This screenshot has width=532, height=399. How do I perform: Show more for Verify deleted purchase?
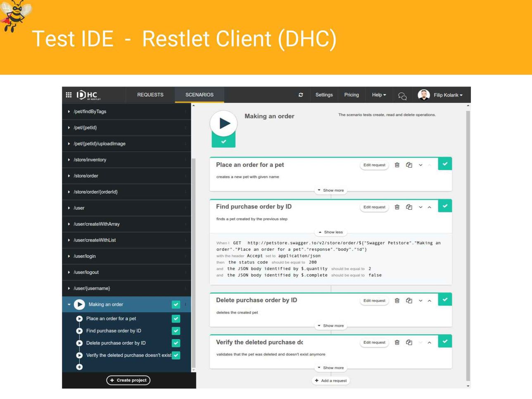point(331,368)
